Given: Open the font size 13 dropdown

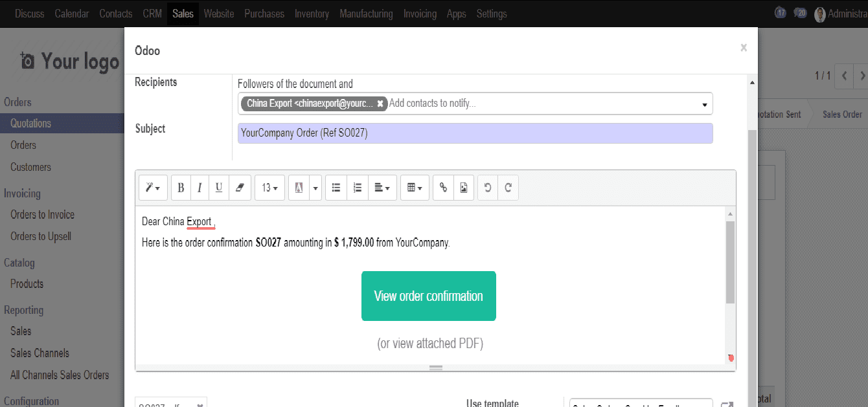Looking at the screenshot, I should click(x=269, y=188).
